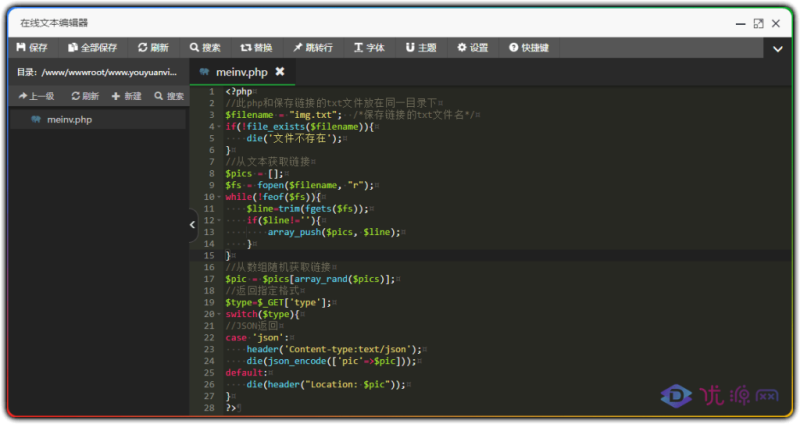The height and width of the screenshot is (424, 800).
Task: Click the case 'json' line
Action: [x=257, y=338]
